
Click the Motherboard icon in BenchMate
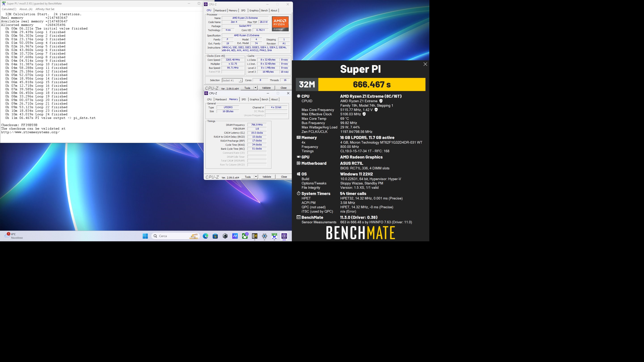(x=299, y=163)
